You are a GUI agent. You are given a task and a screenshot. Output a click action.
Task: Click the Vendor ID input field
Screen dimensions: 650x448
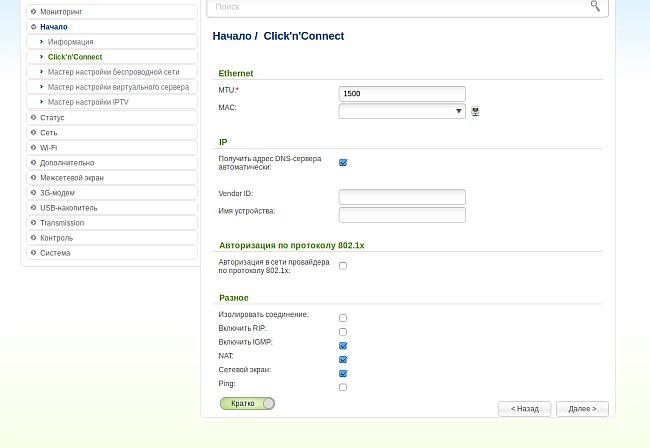402,197
